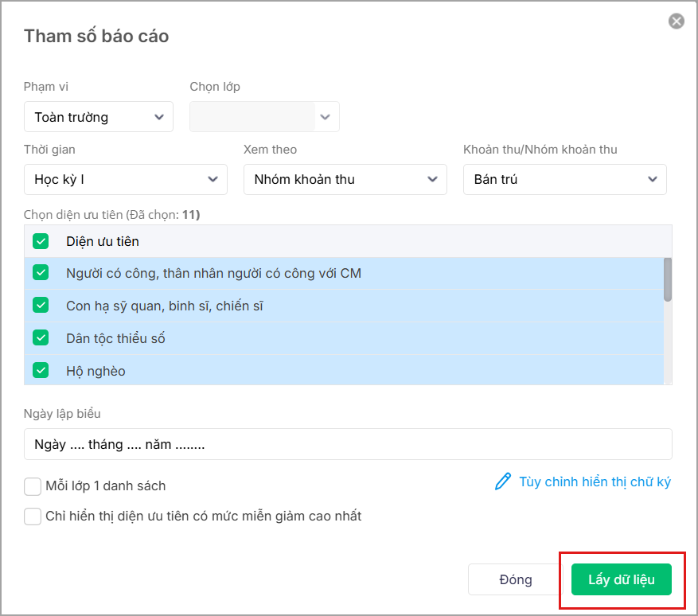Check Chỉ hiển thị diện ưu tiên option
This screenshot has width=698, height=616.
click(33, 517)
